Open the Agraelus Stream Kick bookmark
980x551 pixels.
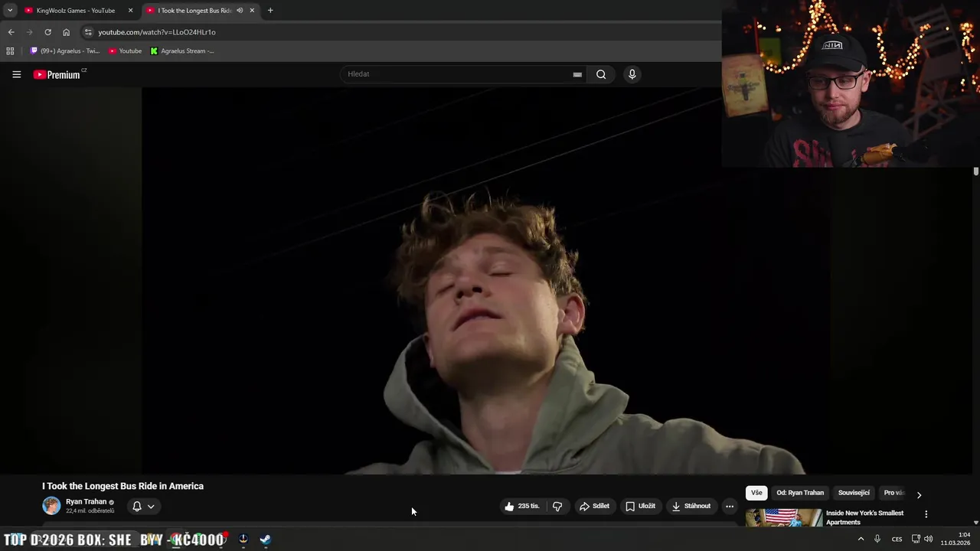click(182, 51)
